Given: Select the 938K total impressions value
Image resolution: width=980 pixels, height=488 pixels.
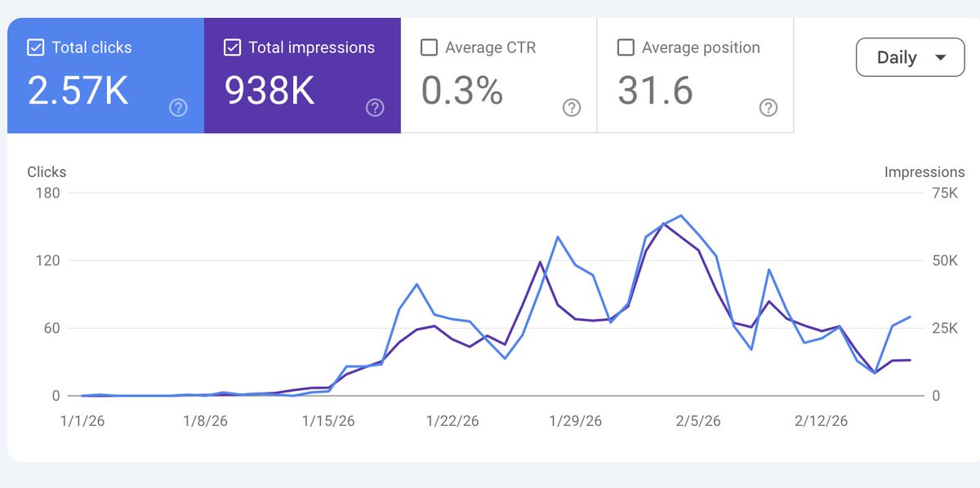Looking at the screenshot, I should [269, 91].
